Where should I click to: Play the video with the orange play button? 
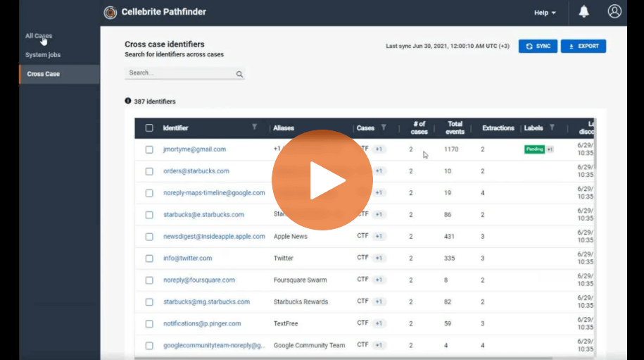click(322, 180)
